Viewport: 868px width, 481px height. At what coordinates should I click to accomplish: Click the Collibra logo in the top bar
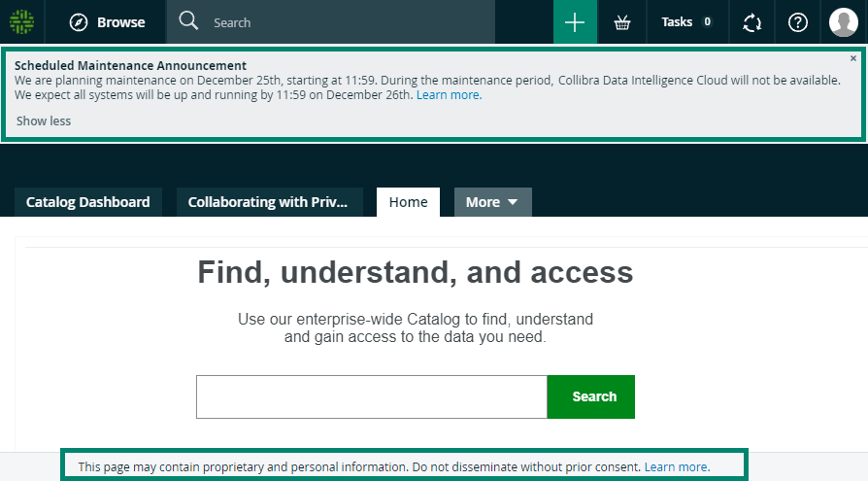[x=21, y=21]
